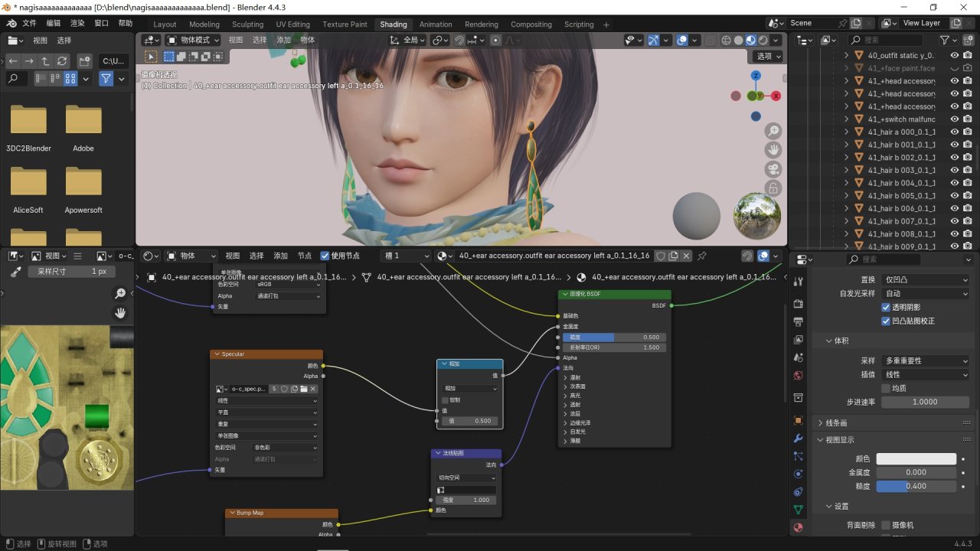
Task: Click the 选项 button in viewport
Action: click(x=769, y=56)
